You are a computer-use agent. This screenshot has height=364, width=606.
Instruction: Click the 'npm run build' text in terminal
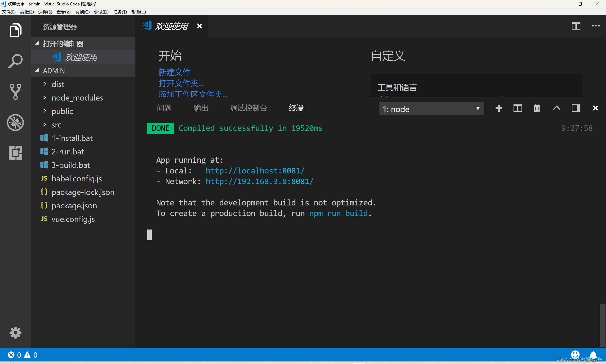point(338,213)
